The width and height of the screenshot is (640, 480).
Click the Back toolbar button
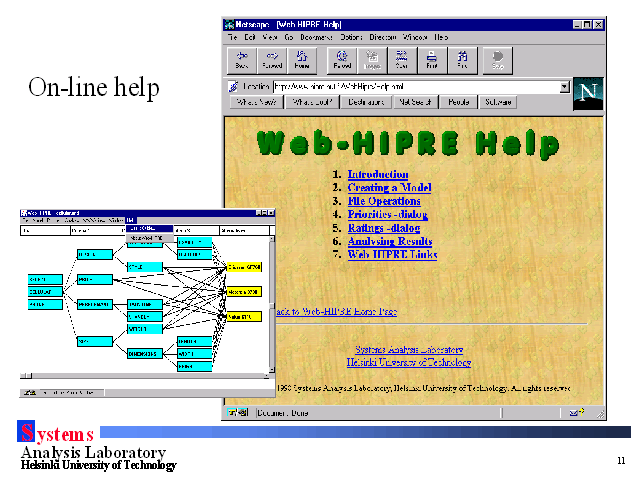[241, 60]
